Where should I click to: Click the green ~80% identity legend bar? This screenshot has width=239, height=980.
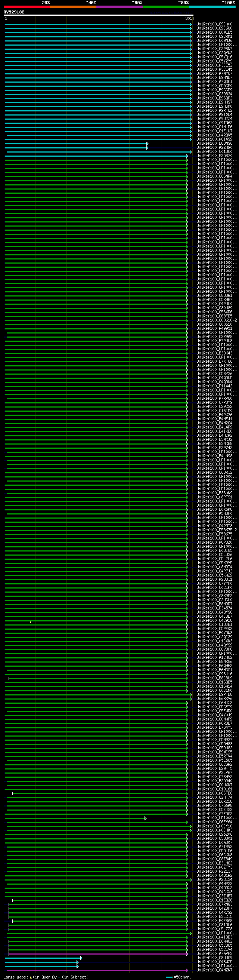(x=166, y=6)
